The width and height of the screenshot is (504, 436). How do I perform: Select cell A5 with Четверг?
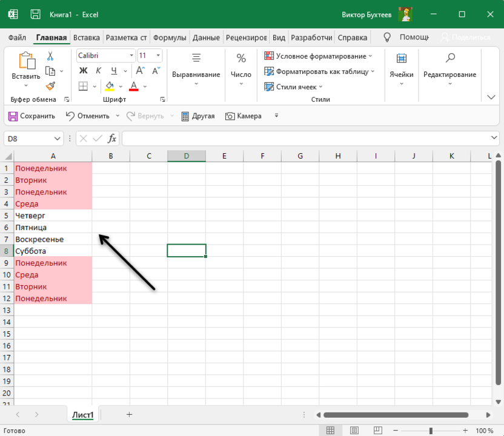tap(53, 216)
